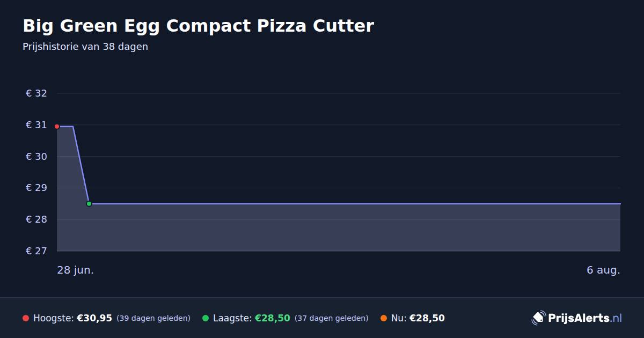Screen dimensions: 644x338
Task: Click the green lowest-price dot on the chart
Action: point(89,204)
